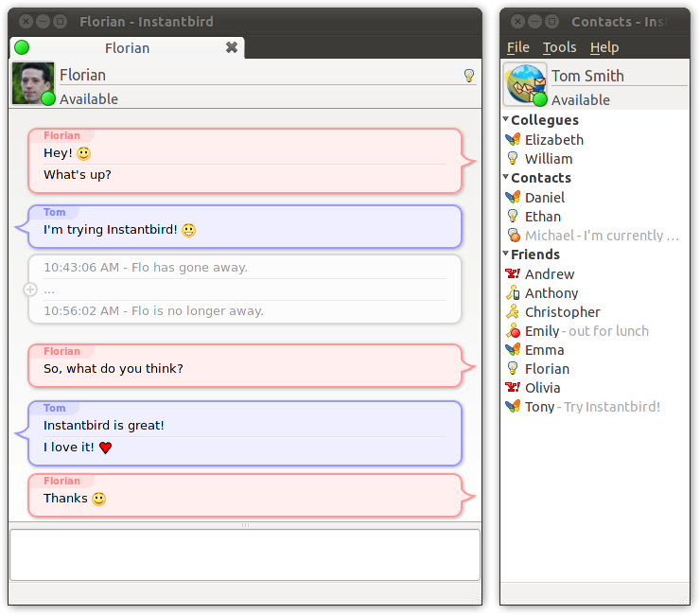
Task: Click the MSN butterfly icon beside Elizabeth
Action: point(513,139)
